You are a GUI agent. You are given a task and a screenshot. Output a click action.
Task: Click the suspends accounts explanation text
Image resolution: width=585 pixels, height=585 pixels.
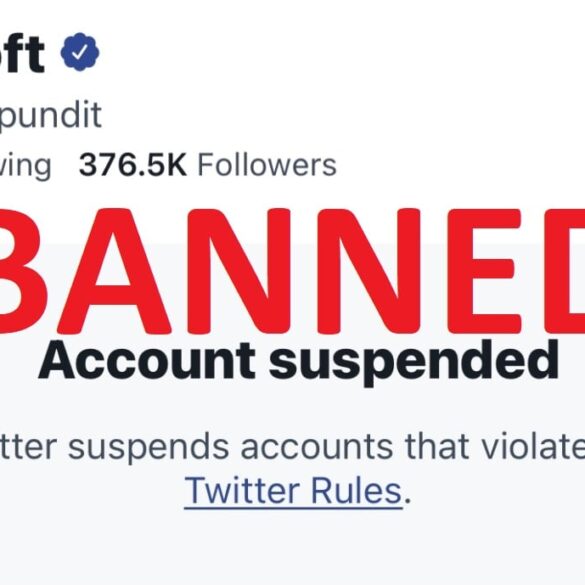tap(292, 446)
